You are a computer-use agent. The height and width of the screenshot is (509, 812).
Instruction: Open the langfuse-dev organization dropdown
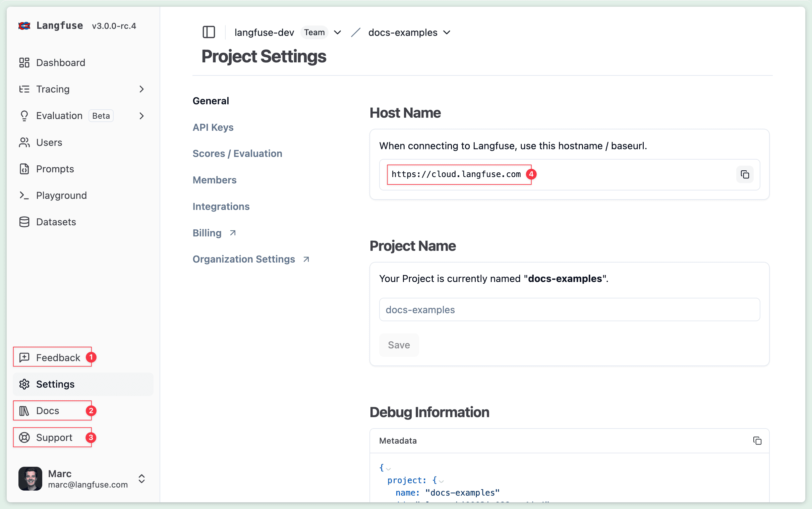pos(337,32)
